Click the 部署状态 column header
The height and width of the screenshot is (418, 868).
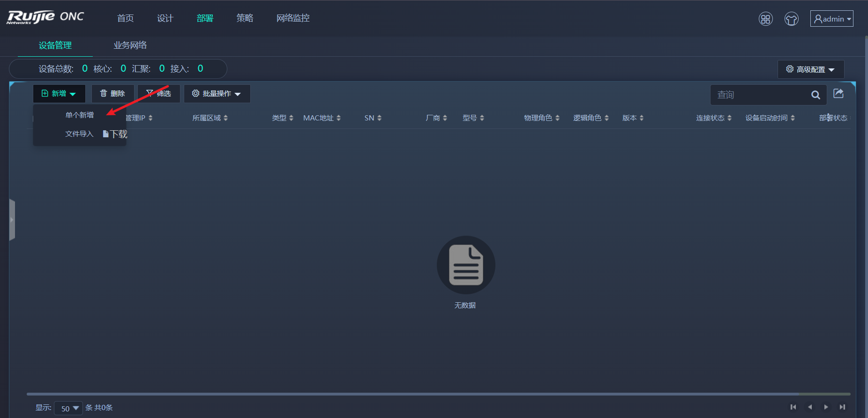(x=834, y=118)
